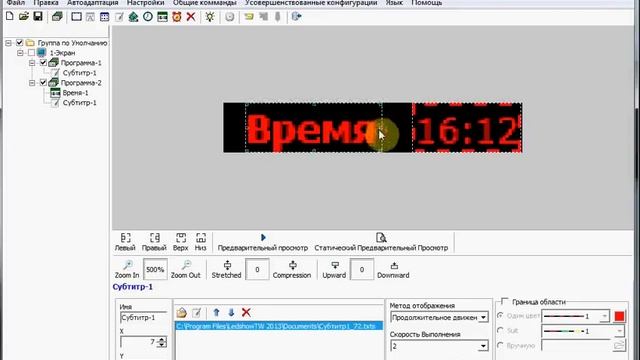
Task: Enable the Граница области checkbox
Action: tap(505, 302)
